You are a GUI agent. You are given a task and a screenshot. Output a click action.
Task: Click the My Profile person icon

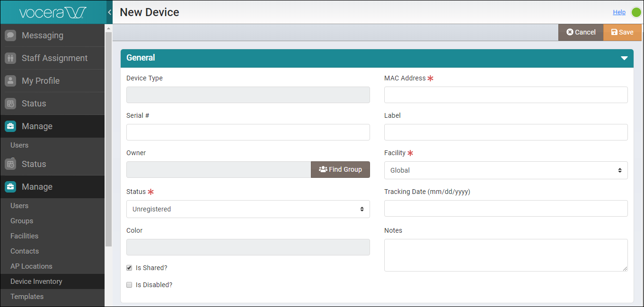click(10, 81)
